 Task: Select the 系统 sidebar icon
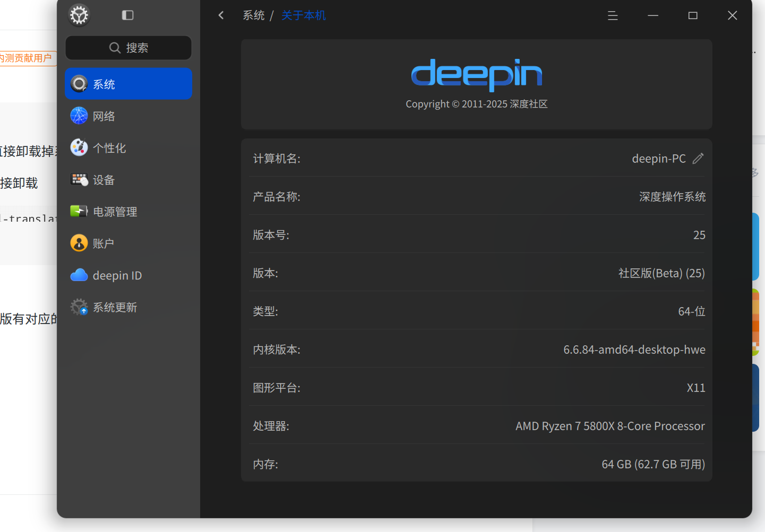tap(79, 84)
